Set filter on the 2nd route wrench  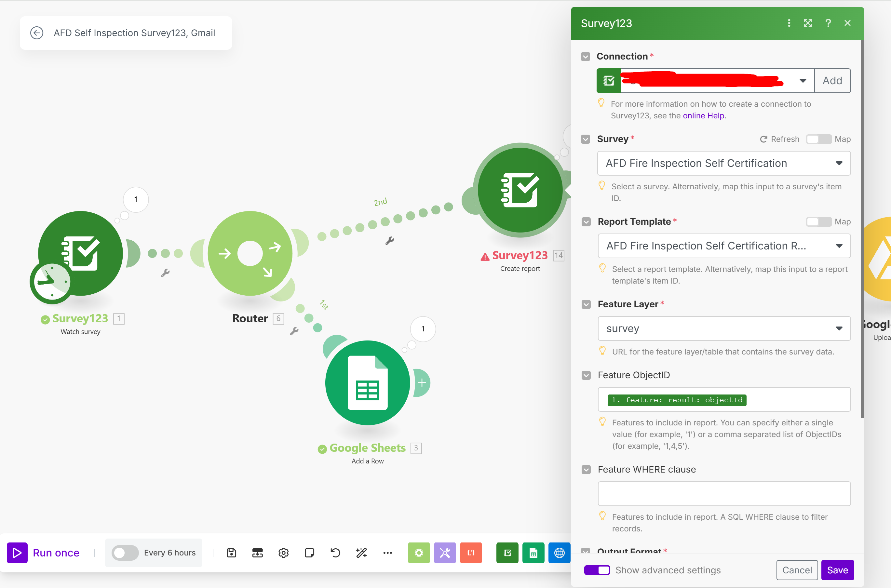click(390, 240)
